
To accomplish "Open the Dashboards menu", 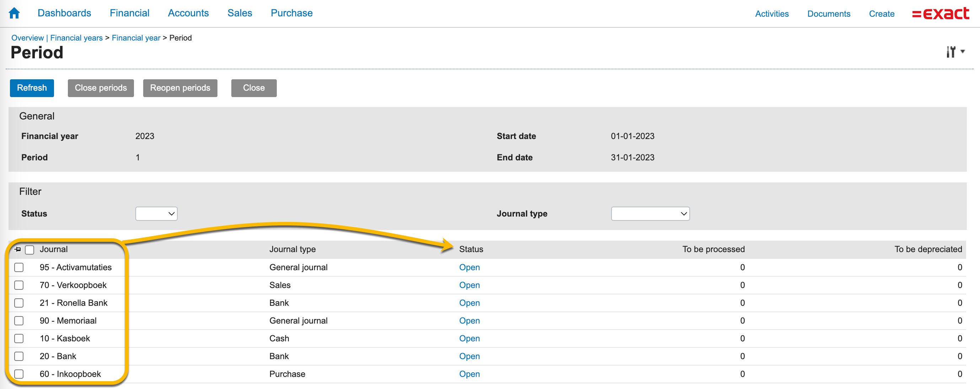I will pos(64,13).
